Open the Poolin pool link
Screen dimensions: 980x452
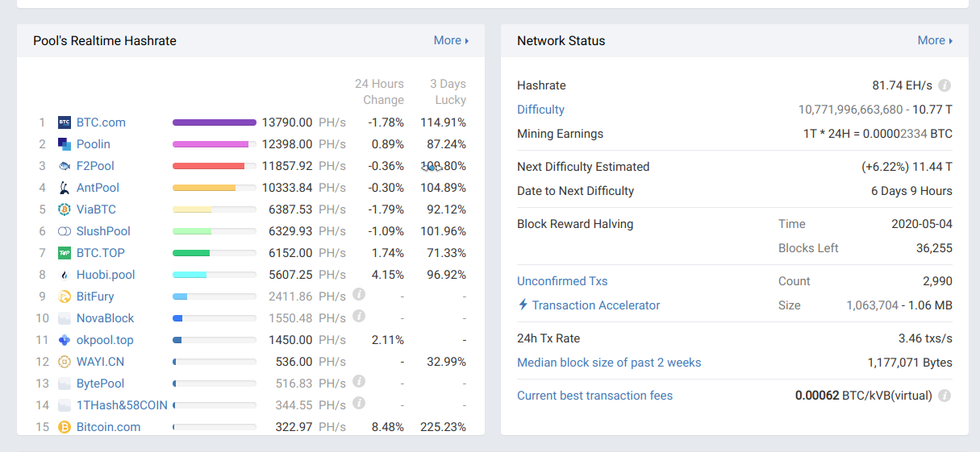(x=94, y=144)
